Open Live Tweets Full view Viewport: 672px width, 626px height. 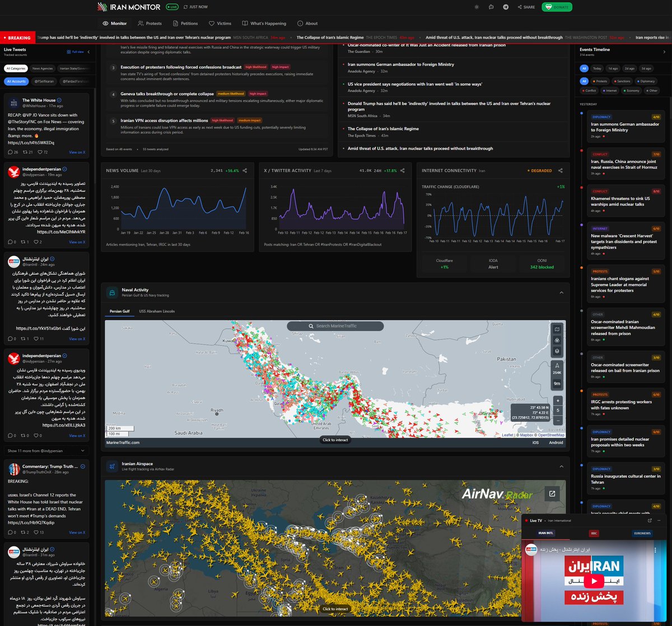tap(75, 52)
